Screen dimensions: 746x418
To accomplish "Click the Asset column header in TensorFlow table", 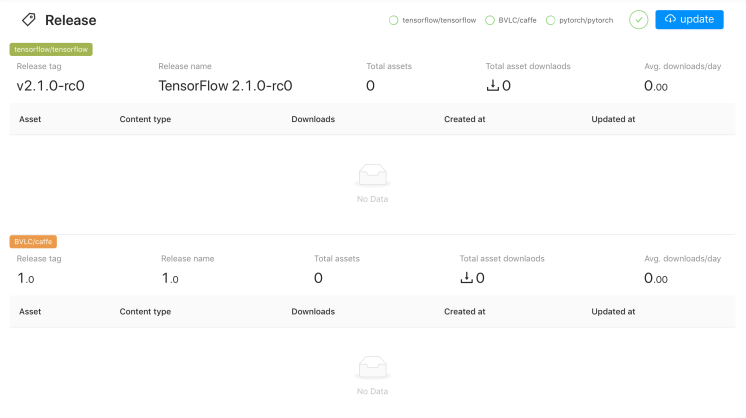I will click(30, 119).
